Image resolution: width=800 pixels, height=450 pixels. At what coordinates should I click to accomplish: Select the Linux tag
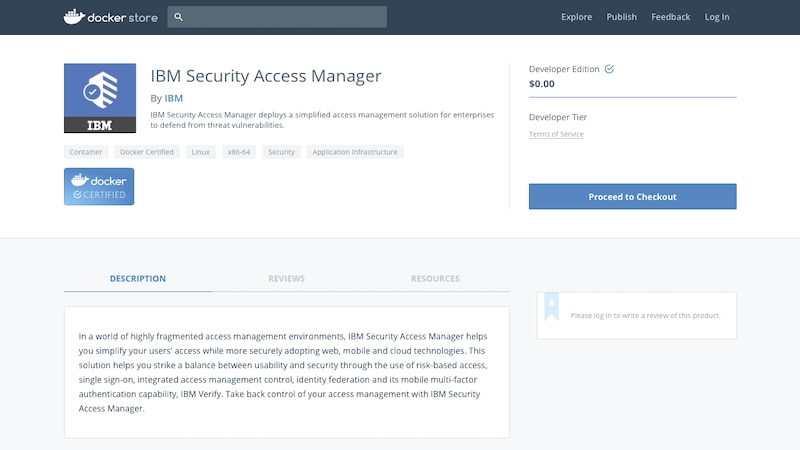tap(201, 152)
